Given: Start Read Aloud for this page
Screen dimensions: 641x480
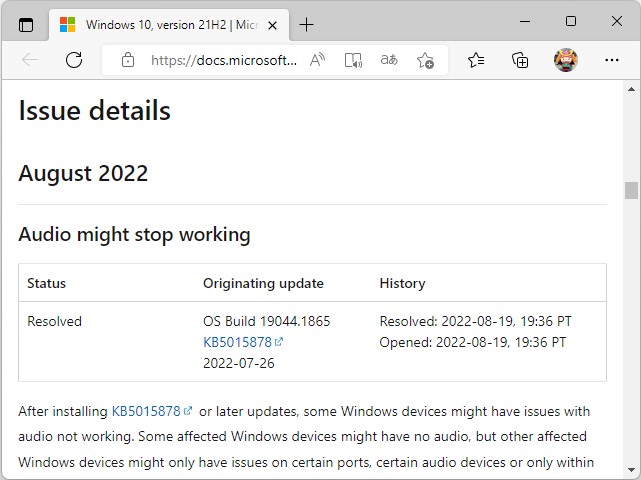Looking at the screenshot, I should [x=317, y=60].
